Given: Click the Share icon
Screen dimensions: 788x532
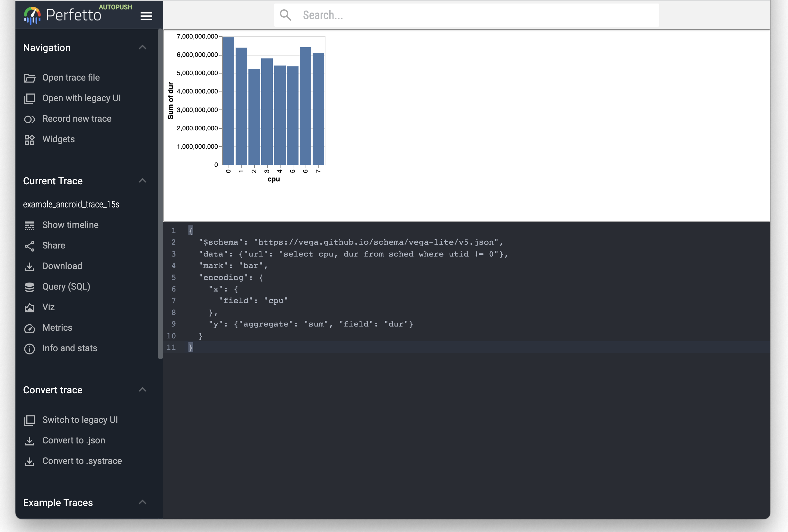Looking at the screenshot, I should (x=29, y=245).
